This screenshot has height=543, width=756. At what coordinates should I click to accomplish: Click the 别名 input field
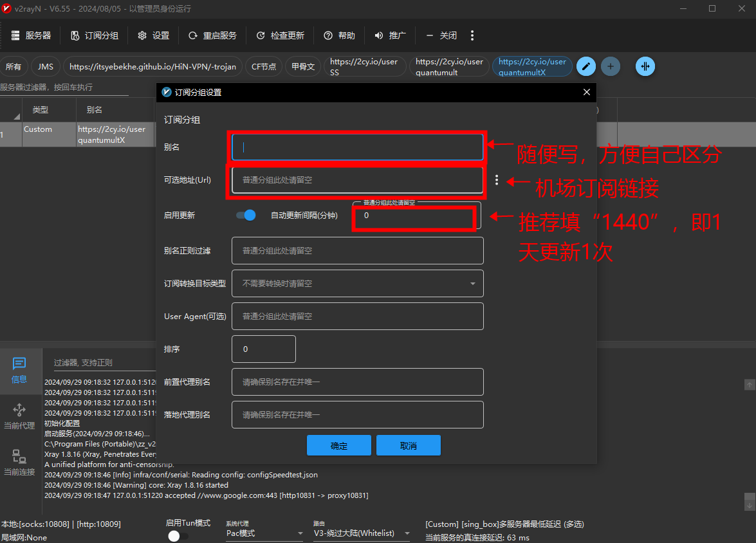[x=357, y=147]
